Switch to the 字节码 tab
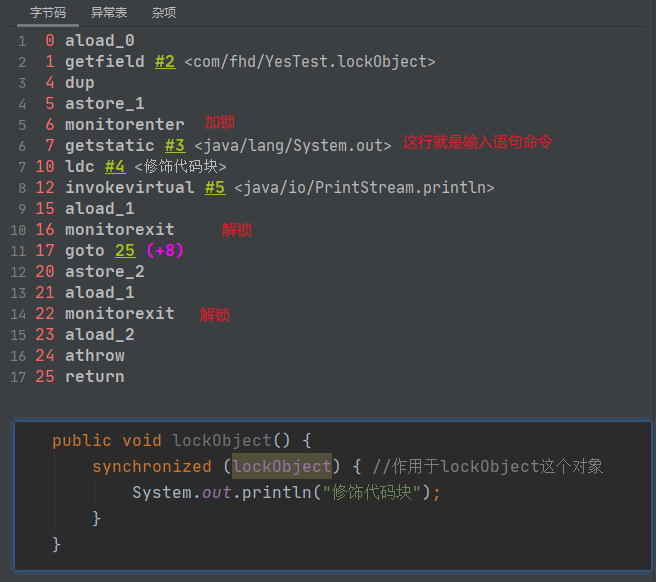The image size is (656, 582). click(48, 13)
